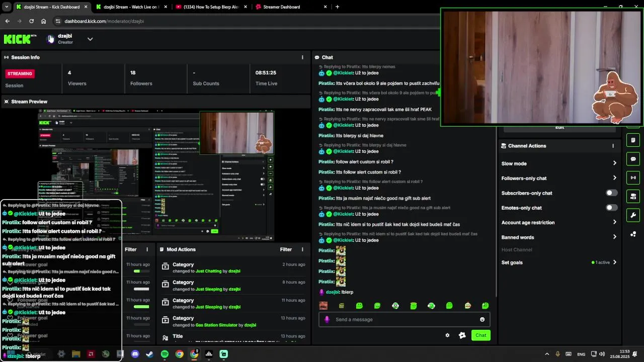Open the chat identity badge icon next to Chat button

tap(462, 335)
